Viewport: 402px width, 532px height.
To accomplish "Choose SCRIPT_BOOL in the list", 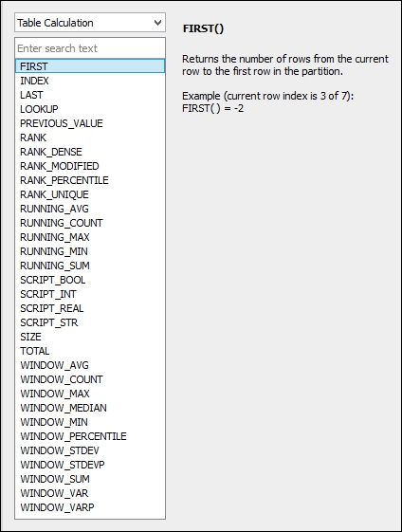I will coord(90,280).
